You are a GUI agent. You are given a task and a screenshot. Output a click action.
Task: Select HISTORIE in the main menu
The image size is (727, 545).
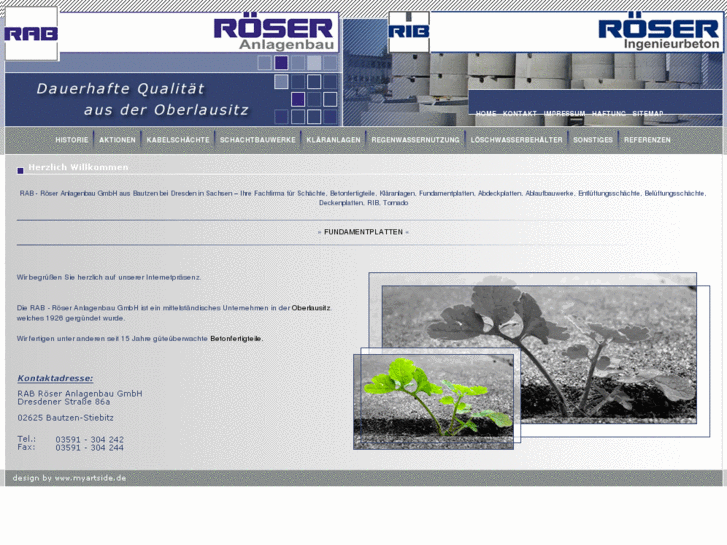(72, 140)
